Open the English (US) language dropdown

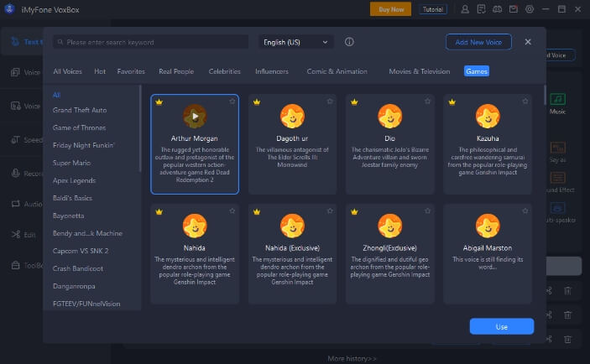[x=295, y=42]
